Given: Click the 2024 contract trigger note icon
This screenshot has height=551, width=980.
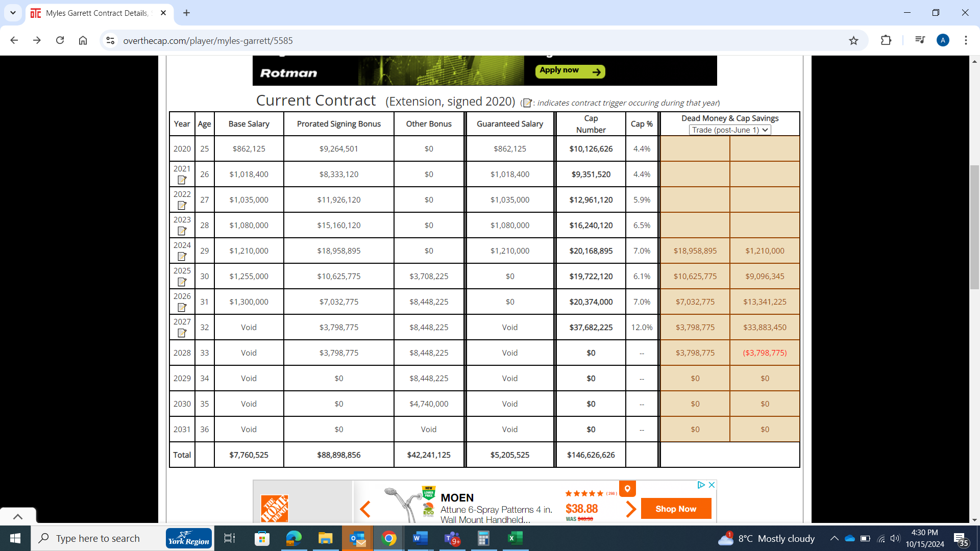Looking at the screenshot, I should 182,257.
